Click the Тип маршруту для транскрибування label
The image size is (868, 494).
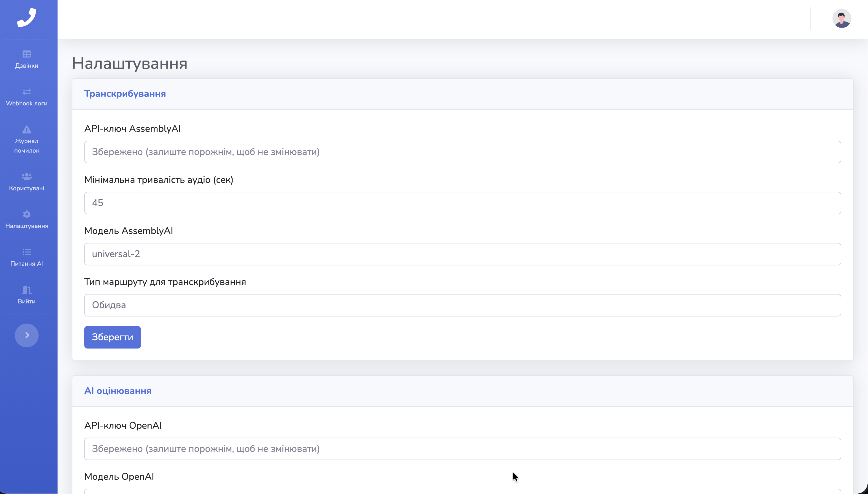[165, 282]
